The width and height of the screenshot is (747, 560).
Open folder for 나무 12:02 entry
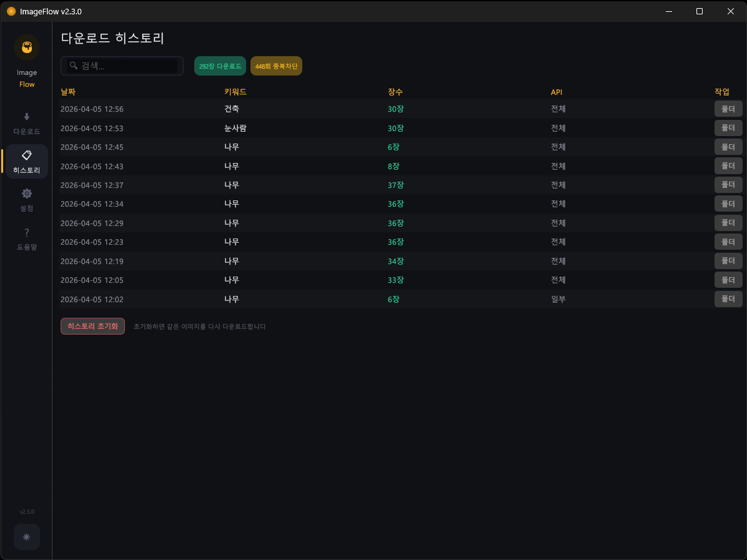[728, 299]
